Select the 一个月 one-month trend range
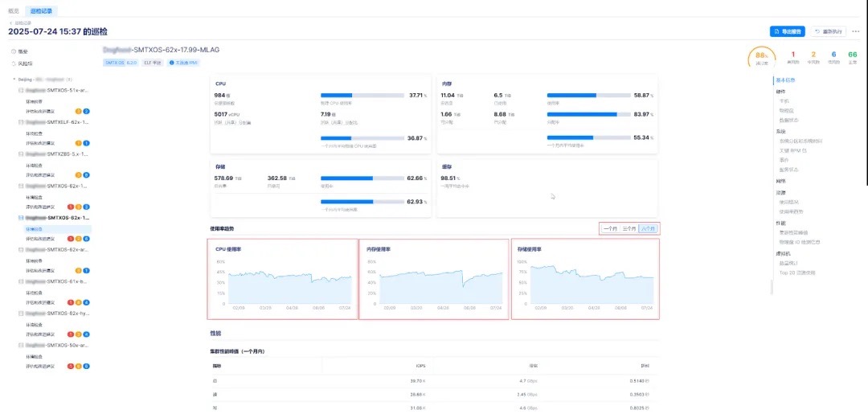The width and height of the screenshot is (868, 414). [610, 229]
